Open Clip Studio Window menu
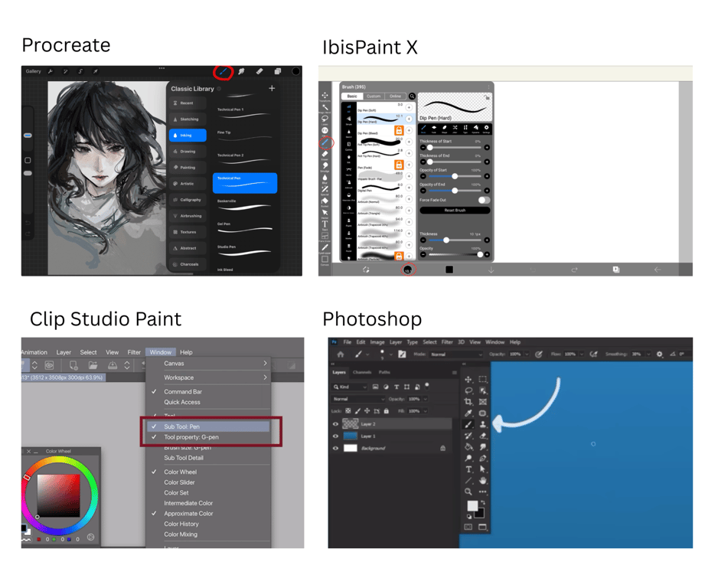This screenshot has height=588, width=705. pos(161,352)
